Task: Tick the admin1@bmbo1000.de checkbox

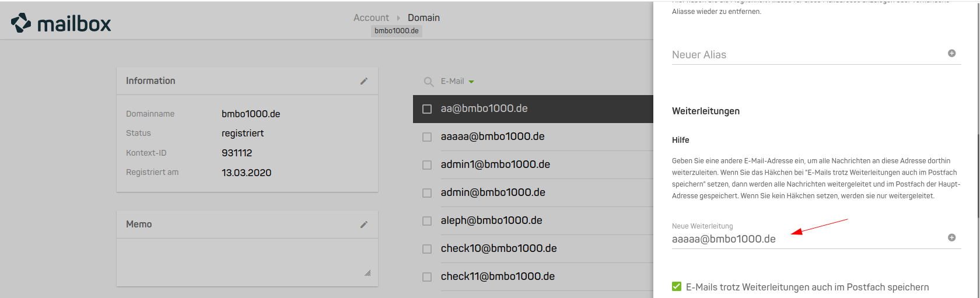Action: [427, 165]
